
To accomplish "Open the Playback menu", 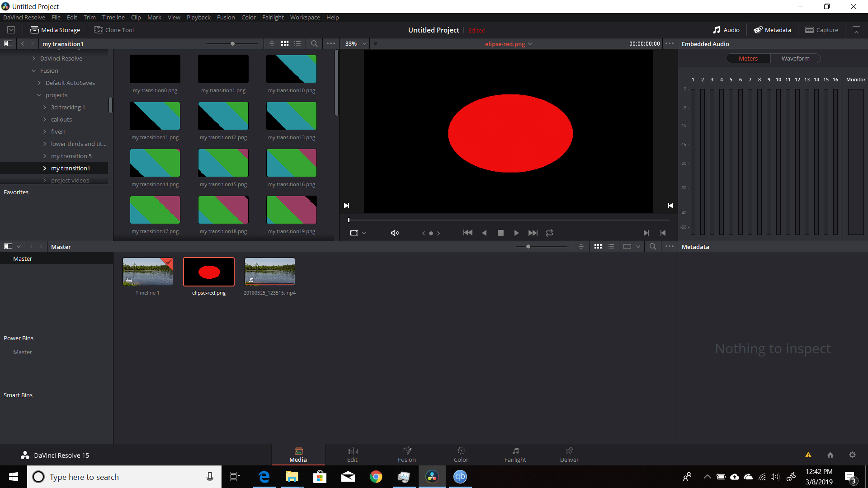I will [x=198, y=17].
